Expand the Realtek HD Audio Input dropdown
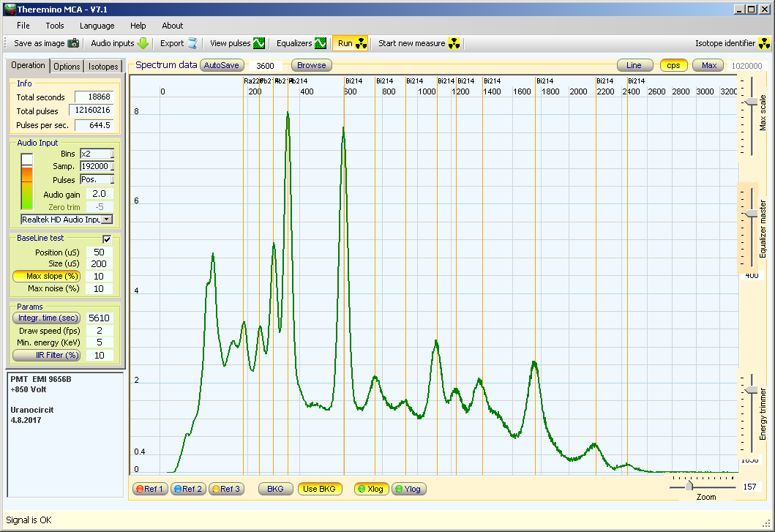 [107, 219]
